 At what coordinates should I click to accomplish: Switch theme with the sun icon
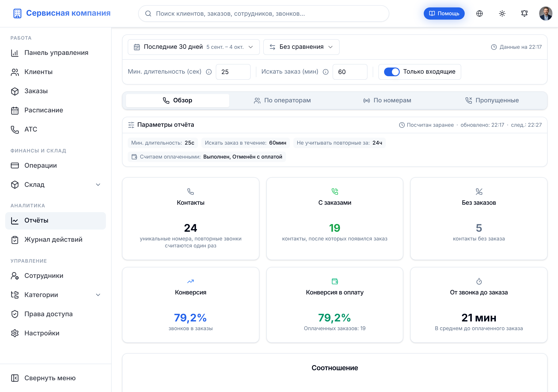pyautogui.click(x=502, y=14)
